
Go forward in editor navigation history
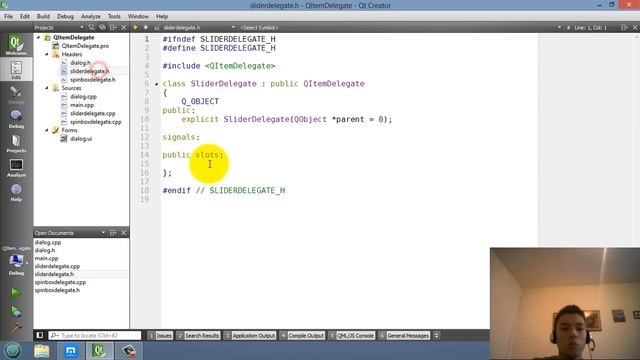[x=146, y=27]
